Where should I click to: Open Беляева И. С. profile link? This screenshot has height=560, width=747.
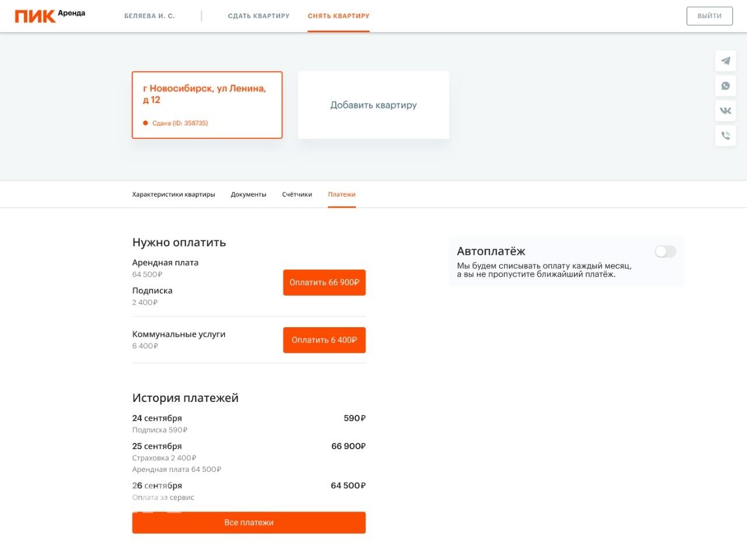click(149, 16)
